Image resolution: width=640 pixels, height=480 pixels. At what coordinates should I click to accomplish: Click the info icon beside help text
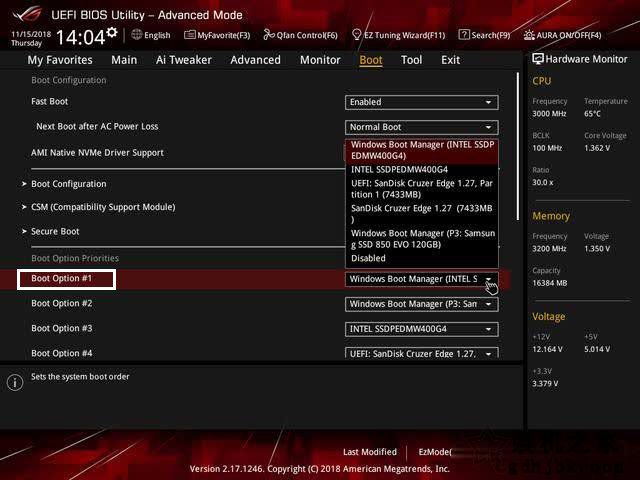(x=15, y=383)
